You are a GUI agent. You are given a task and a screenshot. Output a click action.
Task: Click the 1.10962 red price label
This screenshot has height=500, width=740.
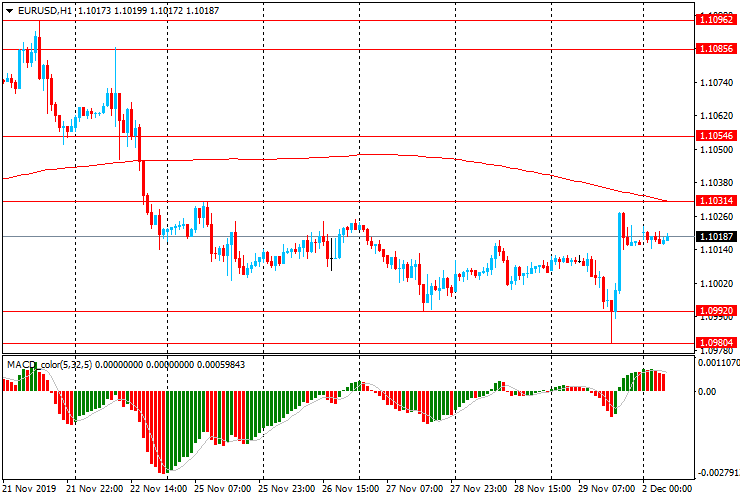tap(716, 20)
